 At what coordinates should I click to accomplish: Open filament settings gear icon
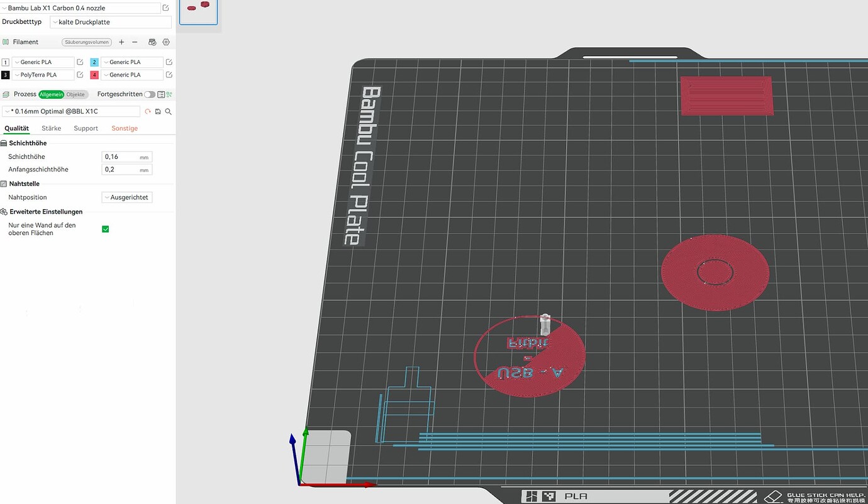coord(166,42)
